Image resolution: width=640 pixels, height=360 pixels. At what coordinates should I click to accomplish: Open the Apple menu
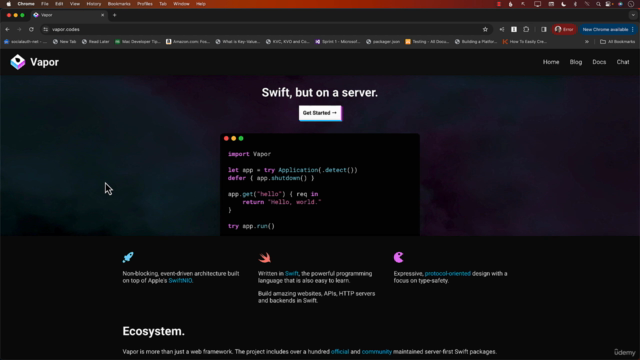tap(9, 4)
